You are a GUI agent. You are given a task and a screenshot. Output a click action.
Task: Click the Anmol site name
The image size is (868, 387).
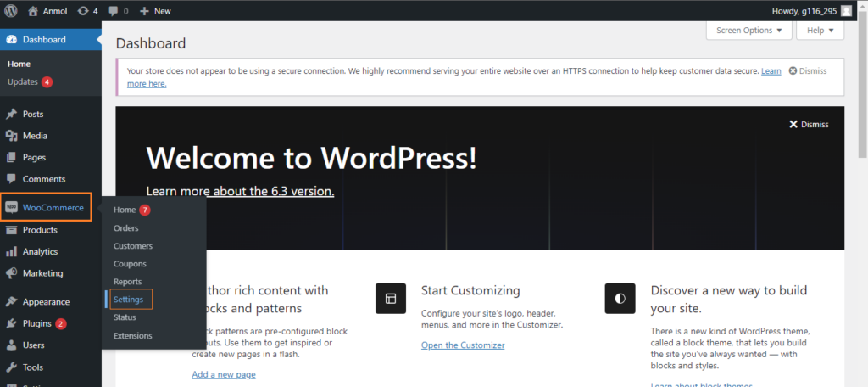point(55,11)
